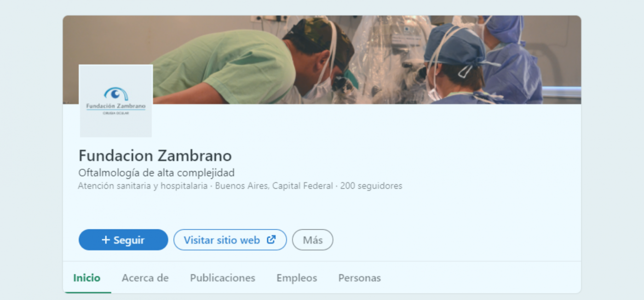Viewport: 644px width, 300px height.
Task: Click the external link icon beside Visitar sitio web
Action: (271, 239)
